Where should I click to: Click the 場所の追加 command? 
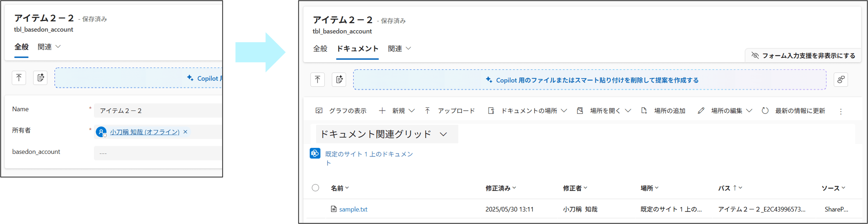(x=663, y=111)
